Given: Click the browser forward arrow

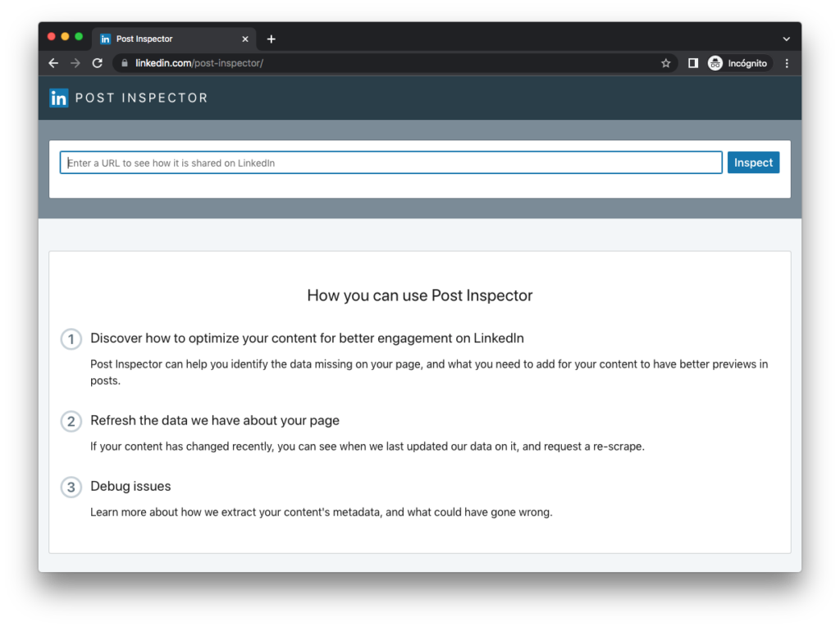Looking at the screenshot, I should click(75, 63).
